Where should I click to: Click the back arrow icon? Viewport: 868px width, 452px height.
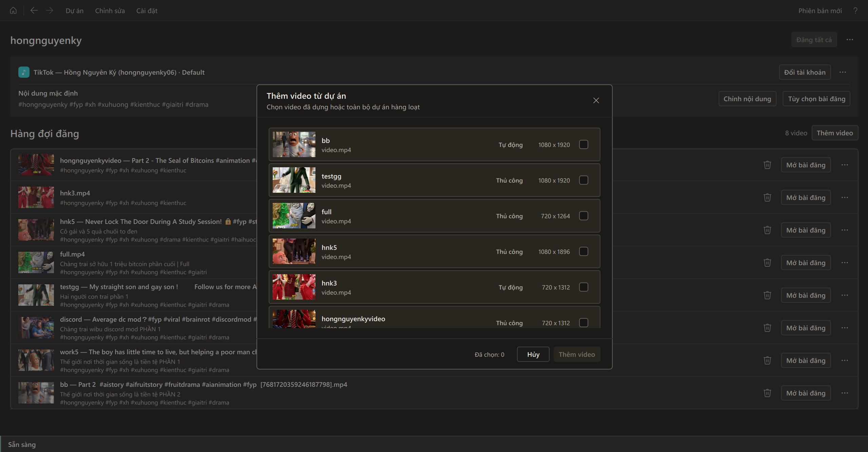pyautogui.click(x=34, y=11)
